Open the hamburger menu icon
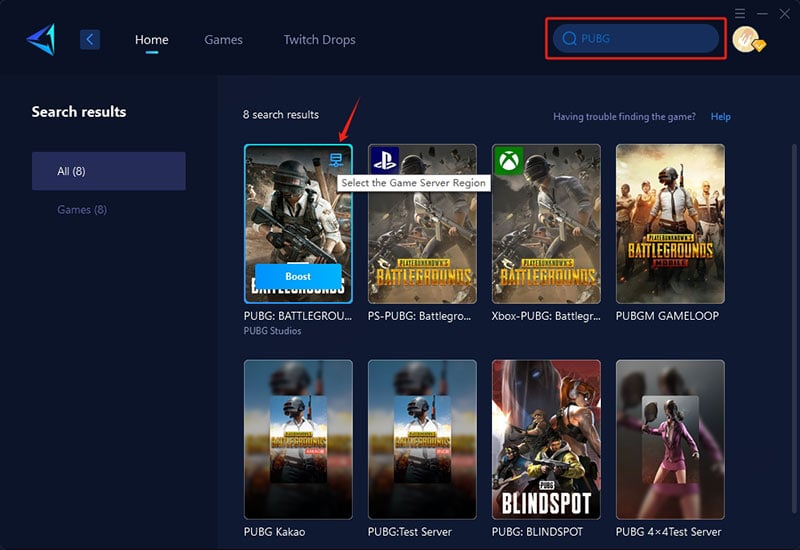The width and height of the screenshot is (800, 550). click(740, 13)
